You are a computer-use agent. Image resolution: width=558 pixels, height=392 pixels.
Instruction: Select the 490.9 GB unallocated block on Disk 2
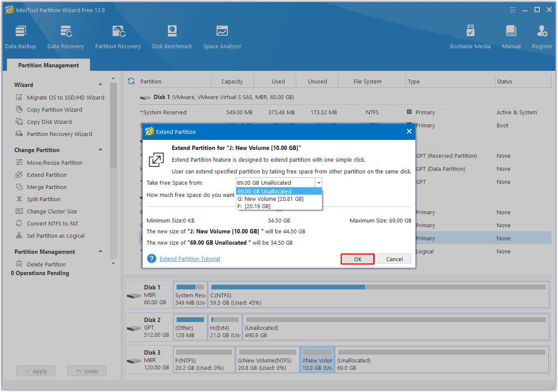396,327
